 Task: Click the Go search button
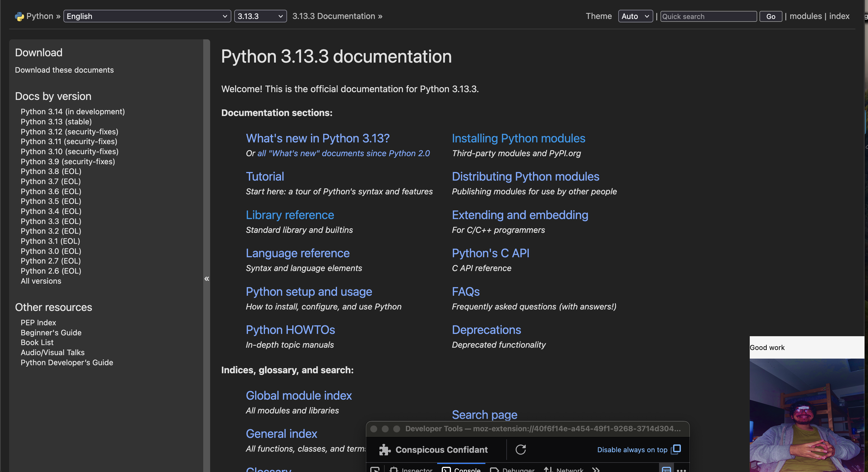pyautogui.click(x=770, y=17)
